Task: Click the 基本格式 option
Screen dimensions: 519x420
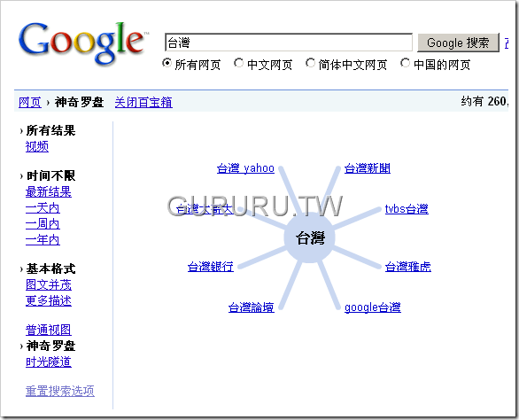Action: click(x=50, y=268)
